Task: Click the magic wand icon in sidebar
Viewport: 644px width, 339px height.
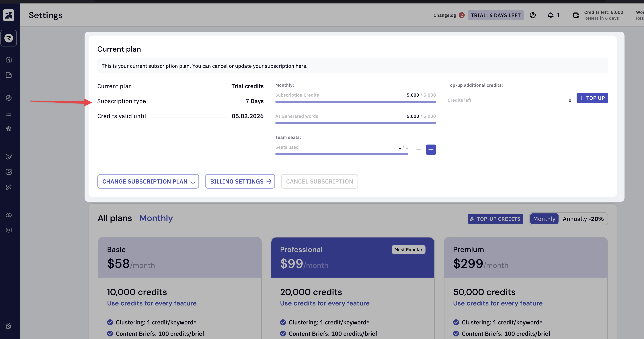Action: click(9, 187)
